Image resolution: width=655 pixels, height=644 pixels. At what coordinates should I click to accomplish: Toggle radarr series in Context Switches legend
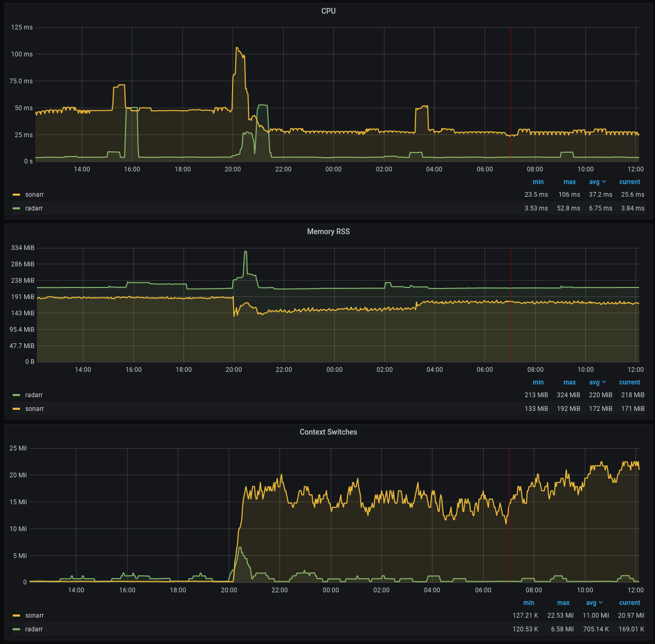coord(34,629)
